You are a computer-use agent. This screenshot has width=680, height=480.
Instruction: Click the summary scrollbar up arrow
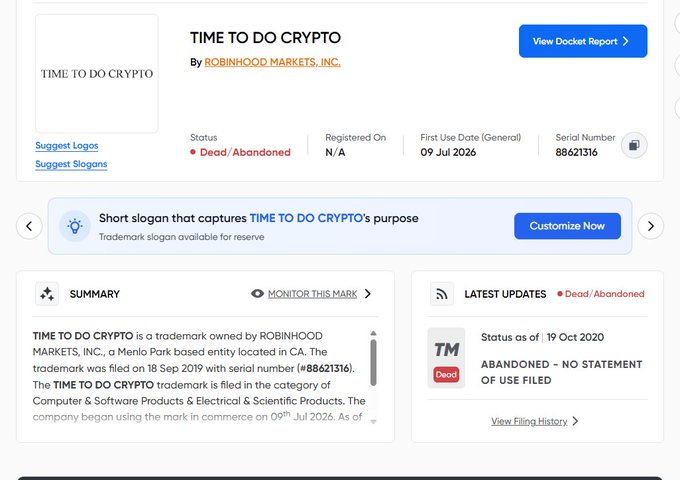[x=373, y=333]
